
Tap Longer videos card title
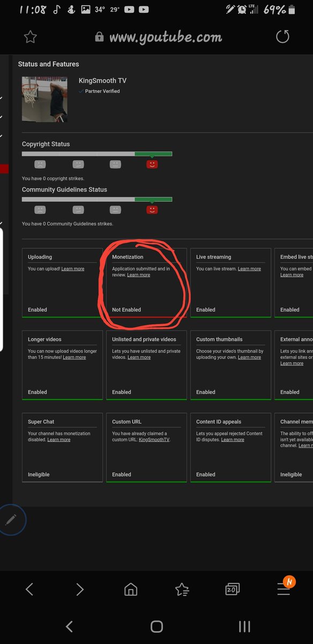[44, 339]
